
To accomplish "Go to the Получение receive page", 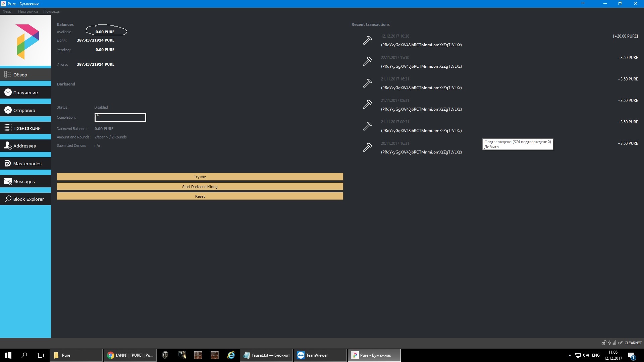I will 25,92.
